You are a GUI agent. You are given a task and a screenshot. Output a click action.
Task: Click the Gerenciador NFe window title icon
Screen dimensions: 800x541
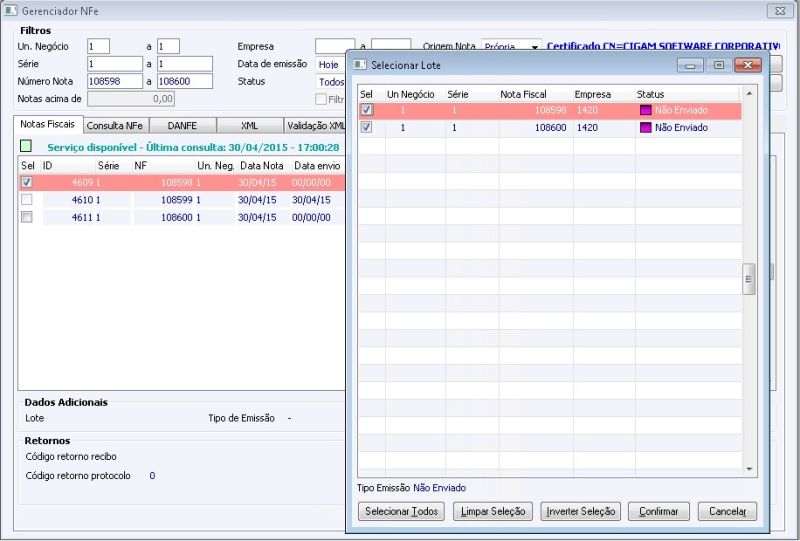pos(11,10)
